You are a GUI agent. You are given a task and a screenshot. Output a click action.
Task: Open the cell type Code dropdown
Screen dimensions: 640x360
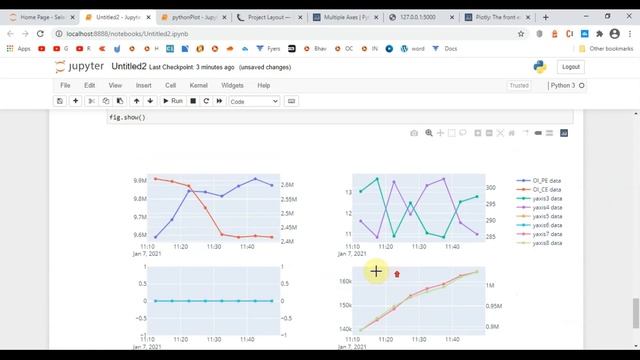point(254,101)
